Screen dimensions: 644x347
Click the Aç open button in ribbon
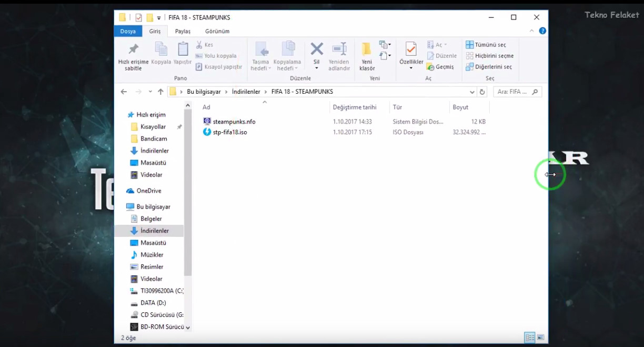[437, 45]
